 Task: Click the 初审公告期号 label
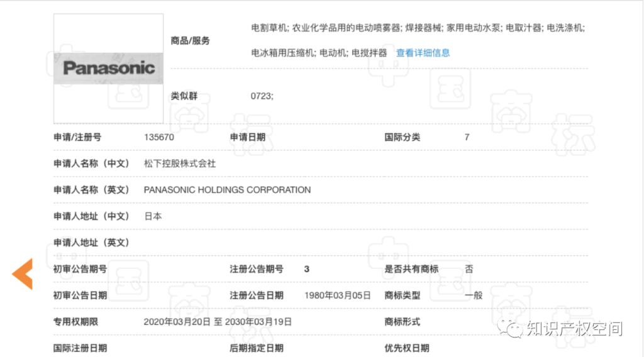click(80, 269)
